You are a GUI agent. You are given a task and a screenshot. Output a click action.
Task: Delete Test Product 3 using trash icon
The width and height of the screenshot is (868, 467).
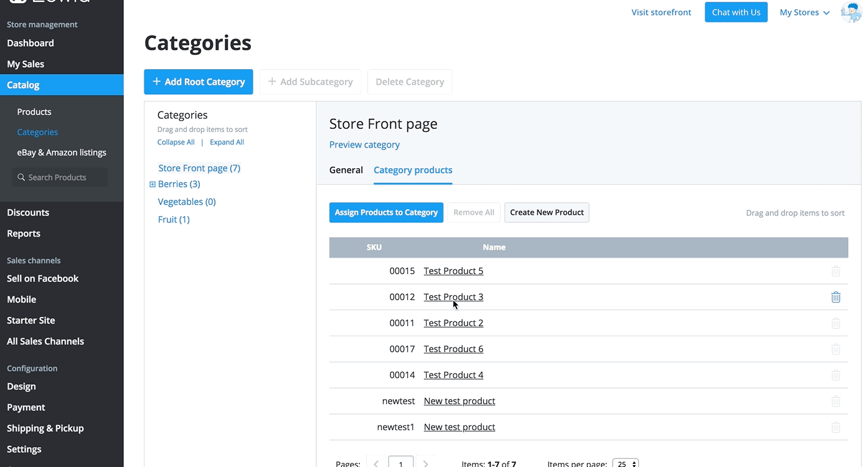click(x=836, y=297)
